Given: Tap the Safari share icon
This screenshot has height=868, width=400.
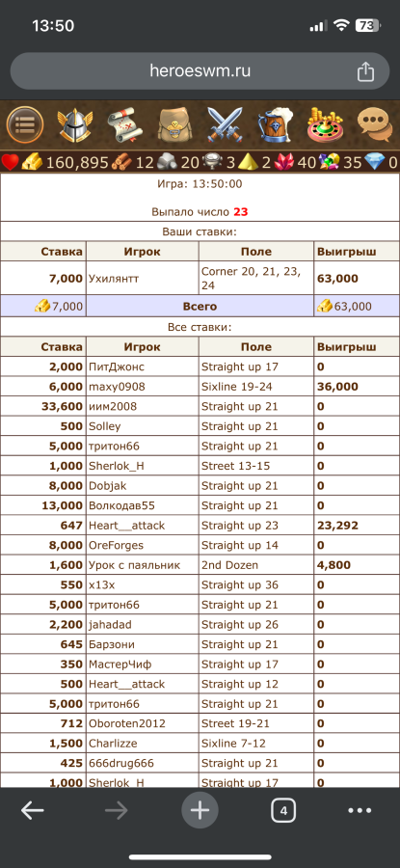Looking at the screenshot, I should coord(365,71).
